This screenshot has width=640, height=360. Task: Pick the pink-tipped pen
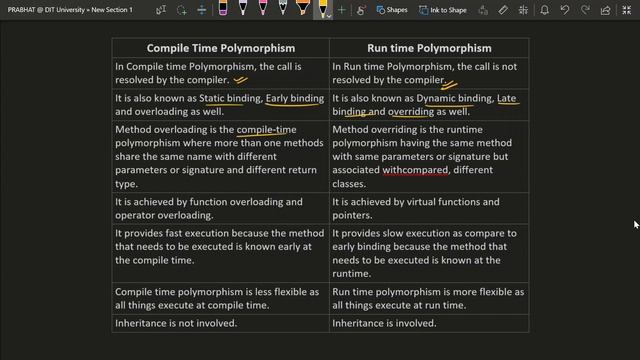point(263,8)
